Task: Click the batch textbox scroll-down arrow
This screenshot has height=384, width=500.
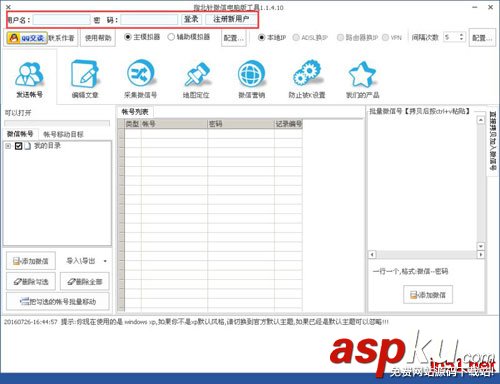Action: tap(480, 246)
